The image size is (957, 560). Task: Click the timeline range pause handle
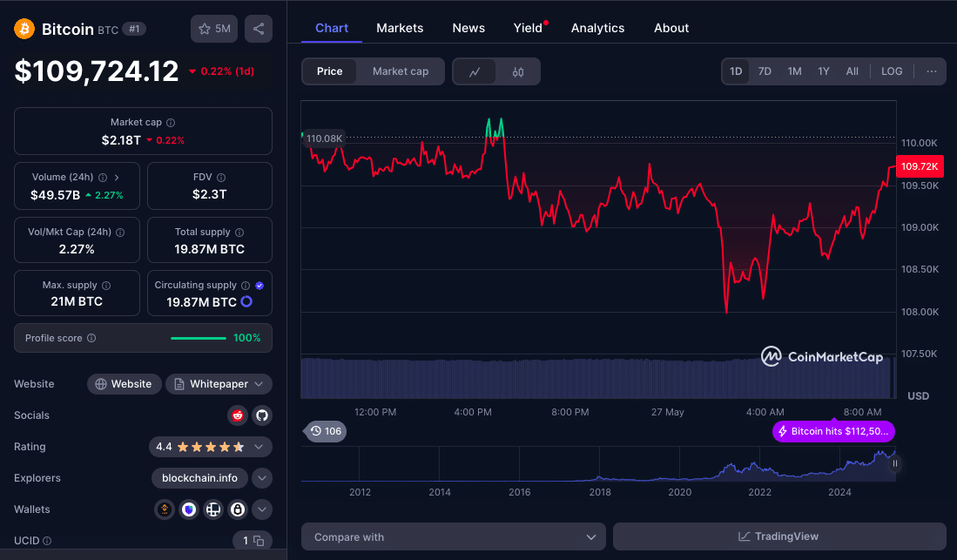[x=895, y=463]
